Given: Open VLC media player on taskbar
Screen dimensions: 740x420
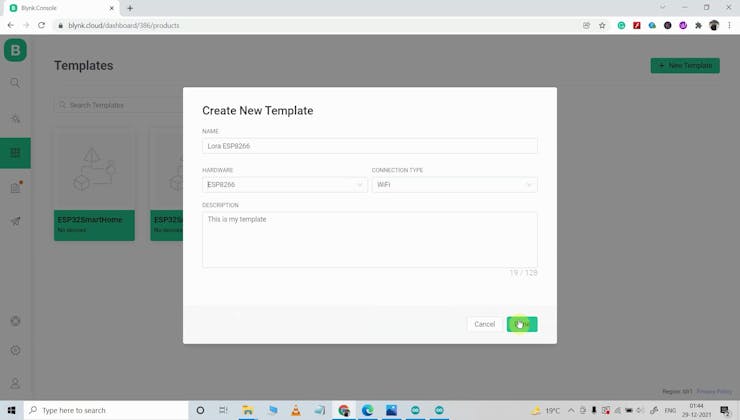Looking at the screenshot, I should tap(296, 410).
